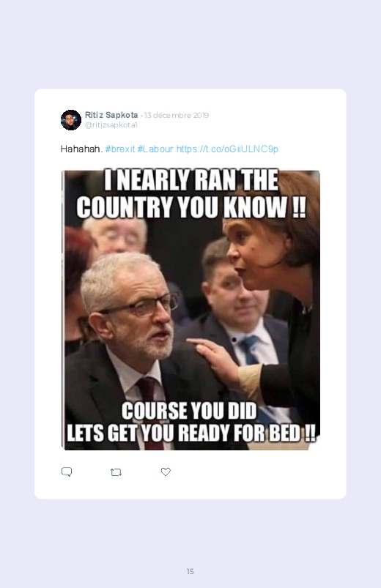Click the "I NEARLY RAN THE COUNTRY" caption
The height and width of the screenshot is (588, 381).
(191, 193)
